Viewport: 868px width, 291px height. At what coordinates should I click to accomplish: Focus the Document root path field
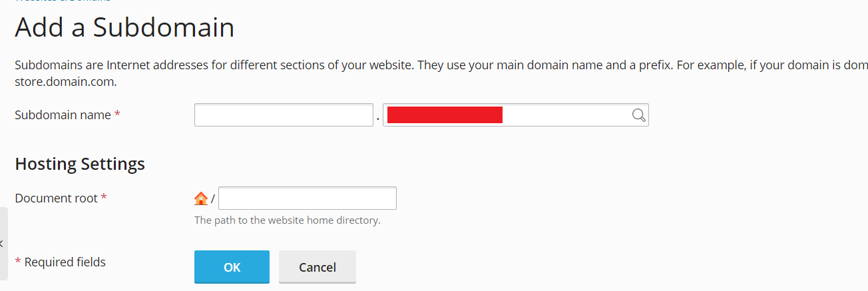(x=308, y=198)
